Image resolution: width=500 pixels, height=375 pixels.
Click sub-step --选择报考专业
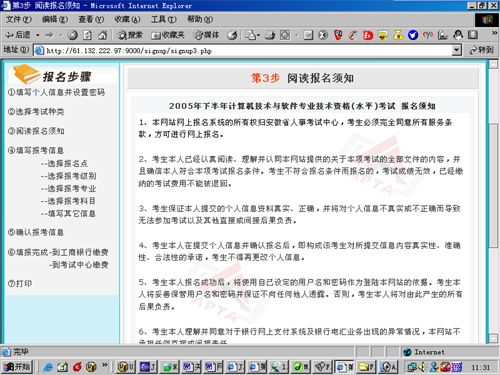pyautogui.click(x=68, y=189)
